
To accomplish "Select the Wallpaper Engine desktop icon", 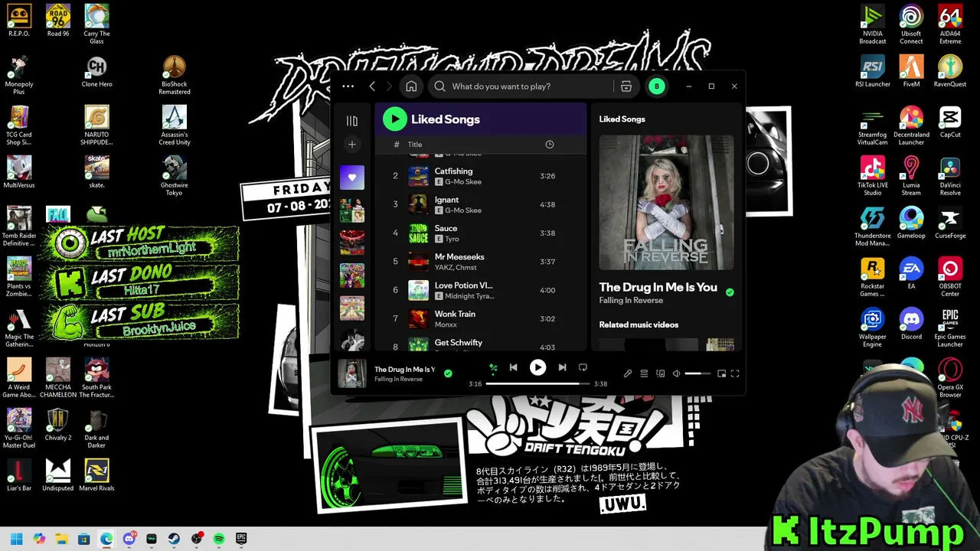I will point(873,328).
